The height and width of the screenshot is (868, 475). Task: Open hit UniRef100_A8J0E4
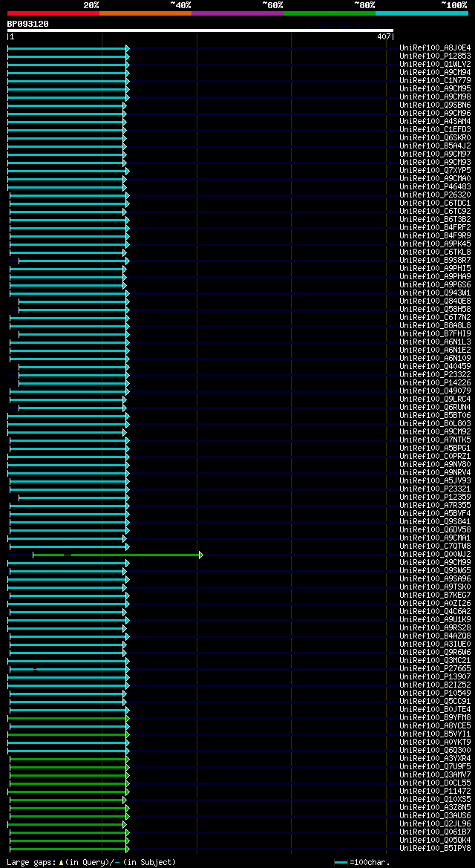pos(435,48)
